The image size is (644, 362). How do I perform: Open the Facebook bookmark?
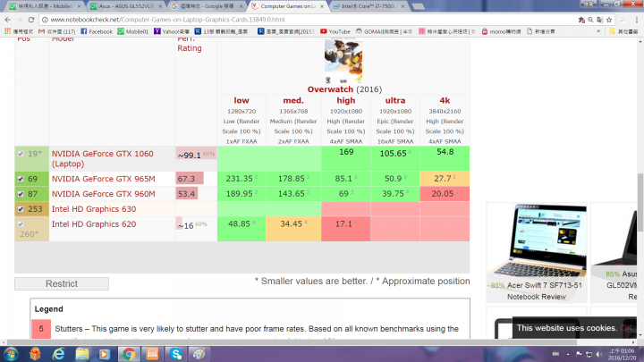point(97,31)
